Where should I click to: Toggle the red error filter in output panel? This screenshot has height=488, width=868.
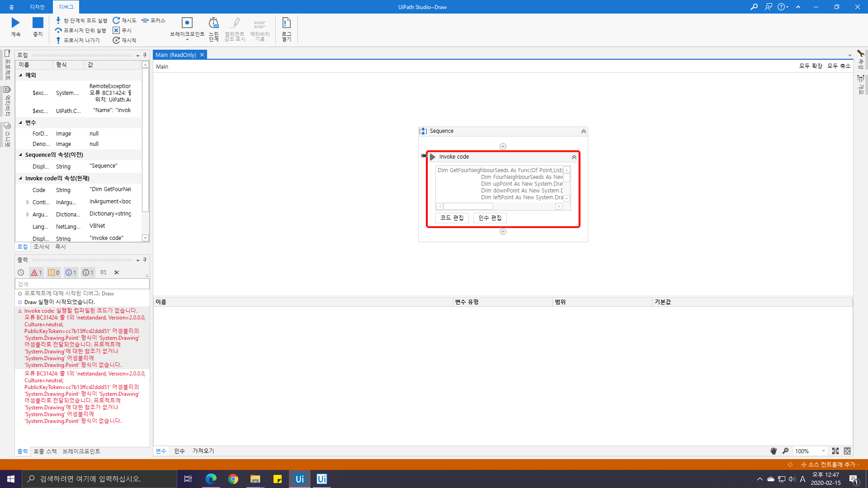(36, 272)
